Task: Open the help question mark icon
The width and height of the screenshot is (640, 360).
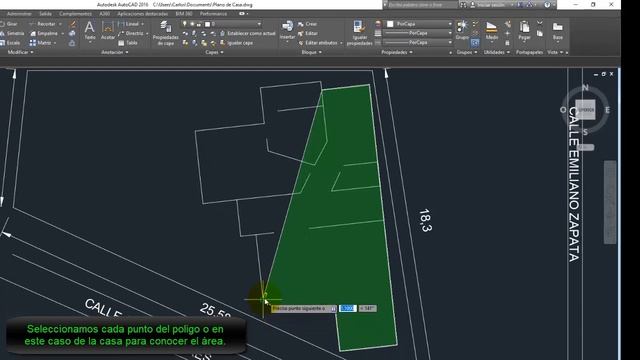Action: (547, 5)
